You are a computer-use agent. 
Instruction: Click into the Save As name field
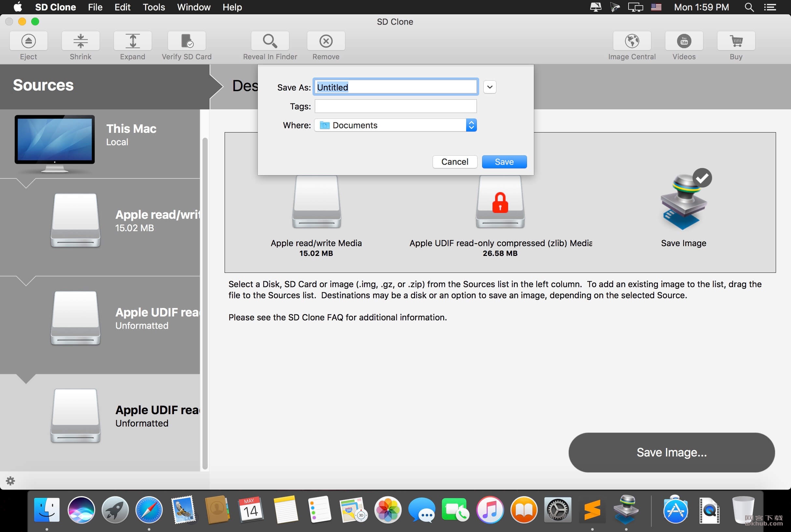395,87
